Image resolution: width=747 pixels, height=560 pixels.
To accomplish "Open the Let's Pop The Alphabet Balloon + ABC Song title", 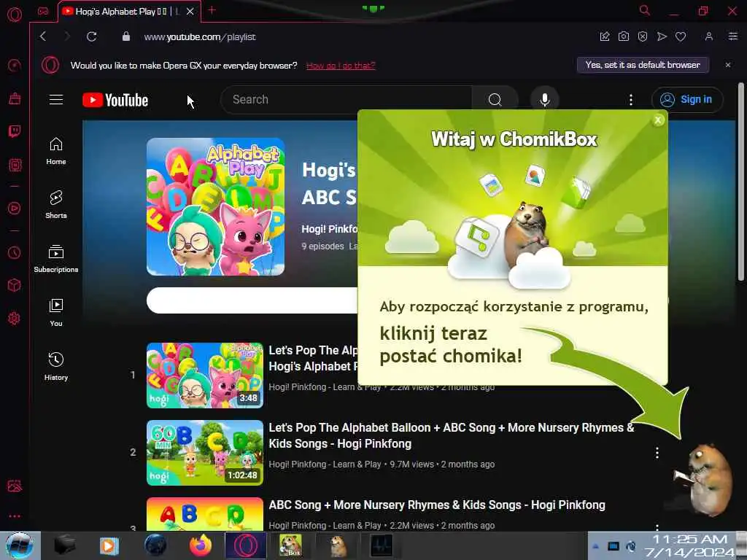I will pos(451,435).
